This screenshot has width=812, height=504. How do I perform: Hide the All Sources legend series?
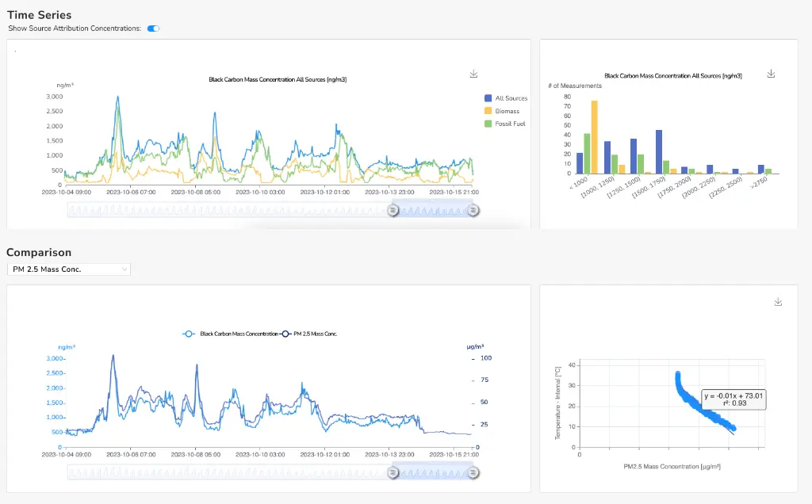click(506, 98)
